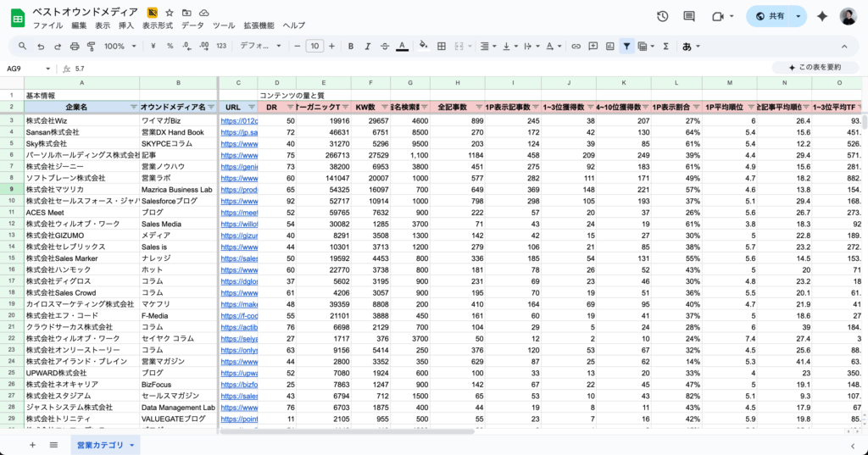Screen dimensions: 868x455
Task: Open the ファイル menu
Action: (x=47, y=25)
